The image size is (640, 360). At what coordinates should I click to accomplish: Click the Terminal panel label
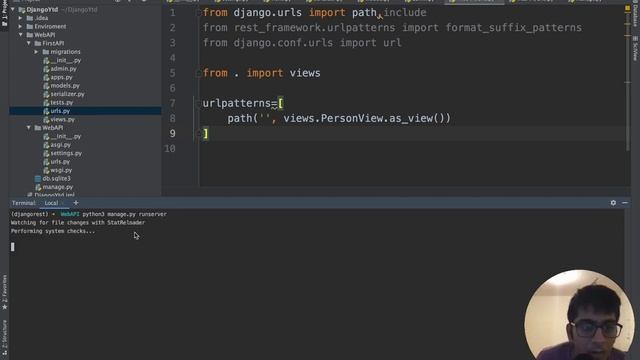click(x=23, y=203)
